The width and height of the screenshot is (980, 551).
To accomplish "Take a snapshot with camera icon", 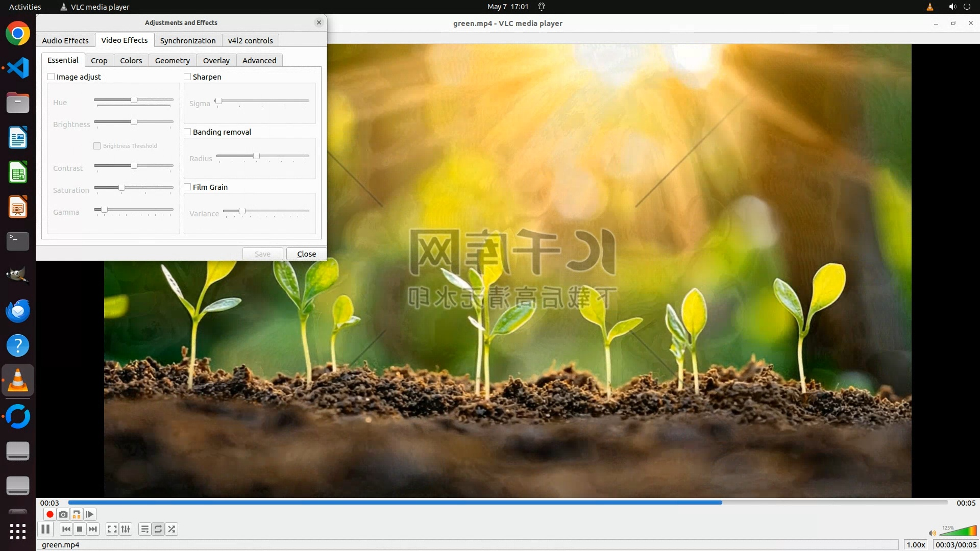I will [63, 514].
